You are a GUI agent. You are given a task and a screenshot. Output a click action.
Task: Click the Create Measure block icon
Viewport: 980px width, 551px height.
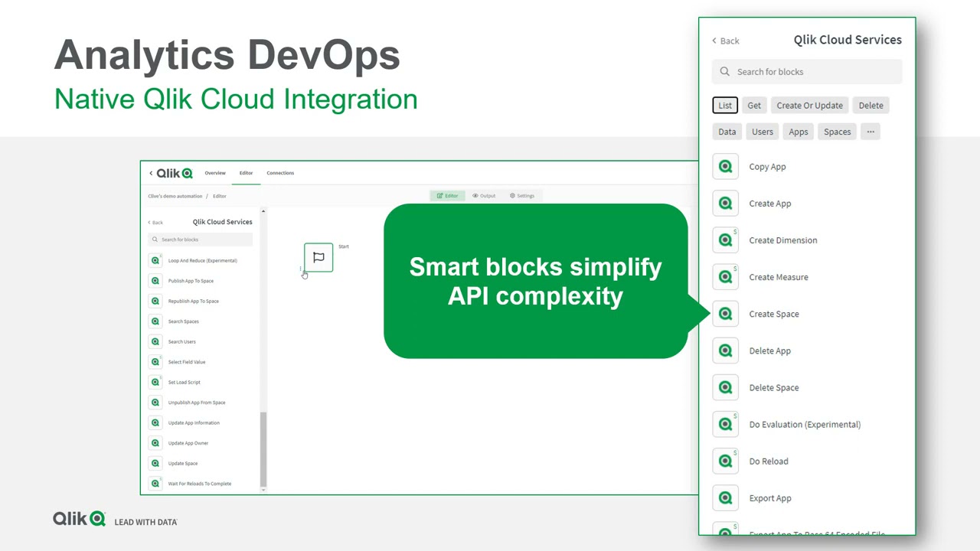click(725, 277)
